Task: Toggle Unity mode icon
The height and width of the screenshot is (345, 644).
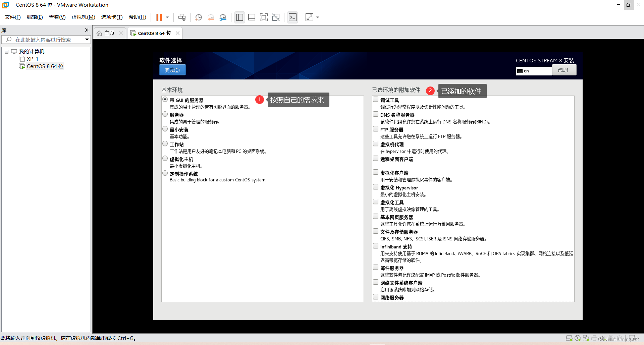Action: coord(276,17)
